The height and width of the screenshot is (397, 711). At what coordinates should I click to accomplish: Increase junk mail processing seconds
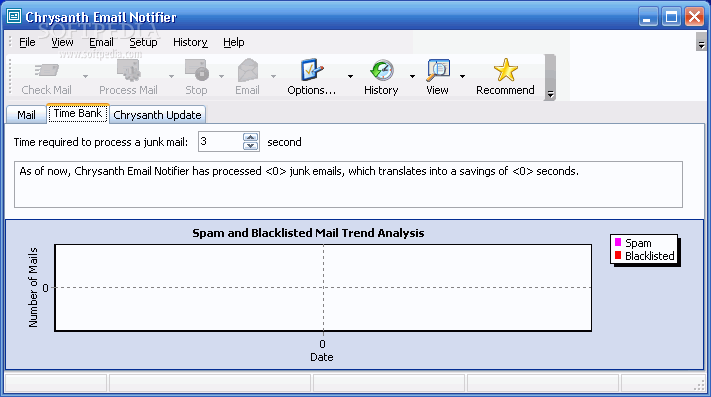[x=250, y=137]
